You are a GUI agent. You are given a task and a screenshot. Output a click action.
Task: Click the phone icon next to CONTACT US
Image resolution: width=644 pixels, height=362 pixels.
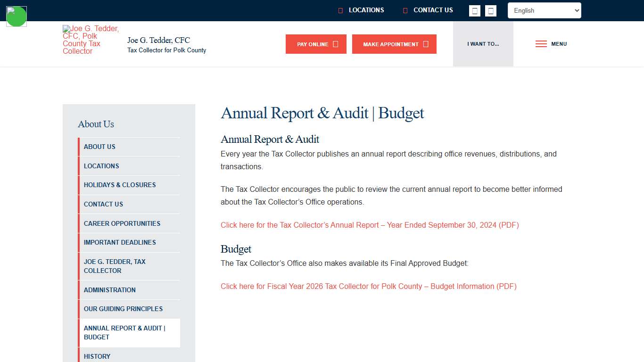(405, 10)
